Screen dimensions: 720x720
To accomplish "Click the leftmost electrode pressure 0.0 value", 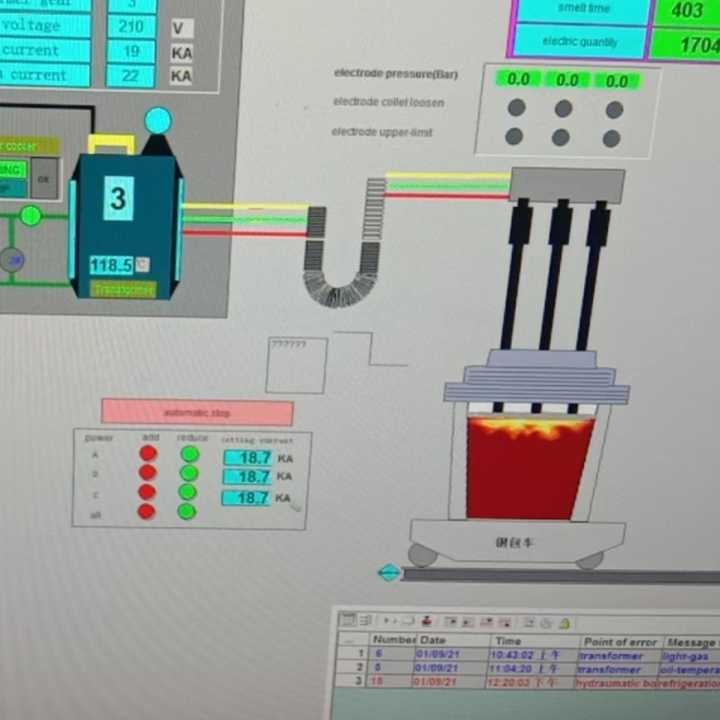I will (x=518, y=79).
